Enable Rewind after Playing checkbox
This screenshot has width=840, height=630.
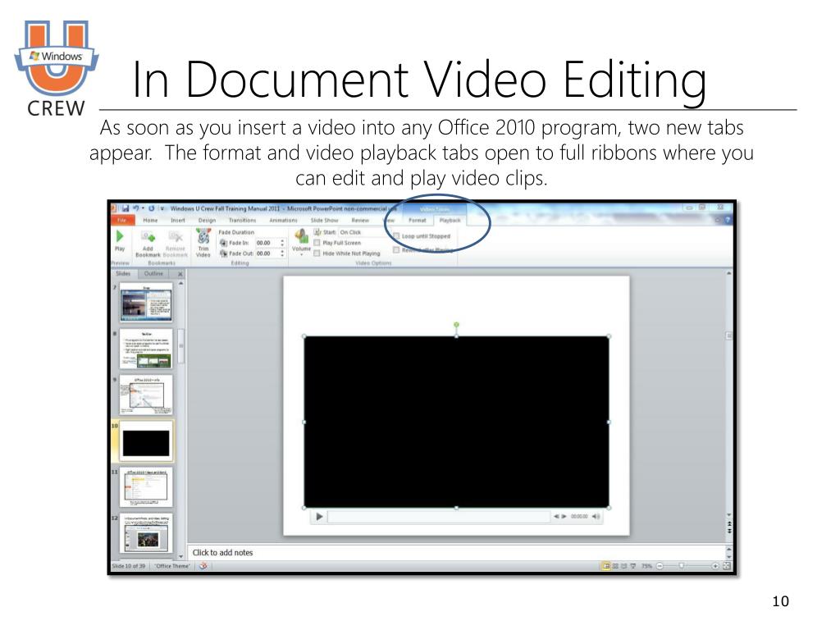point(396,249)
